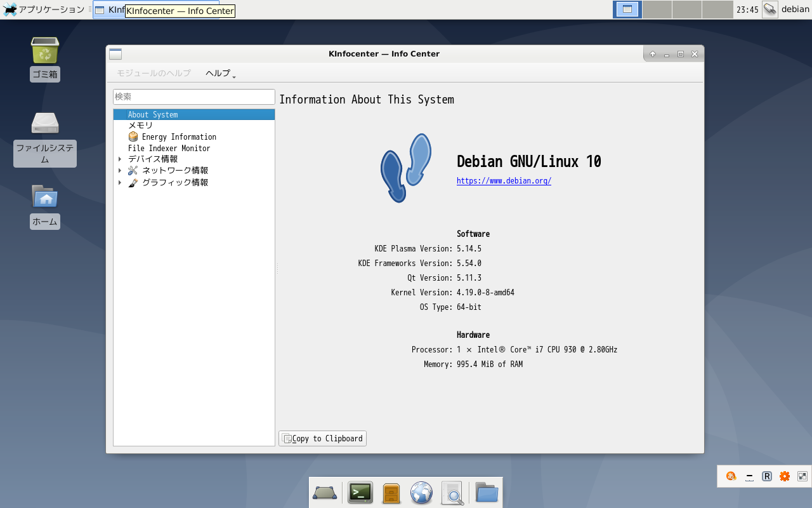Image resolution: width=812 pixels, height=508 pixels.
Task: Click the clipboard icon on Copy to Clipboard
Action: (x=287, y=439)
